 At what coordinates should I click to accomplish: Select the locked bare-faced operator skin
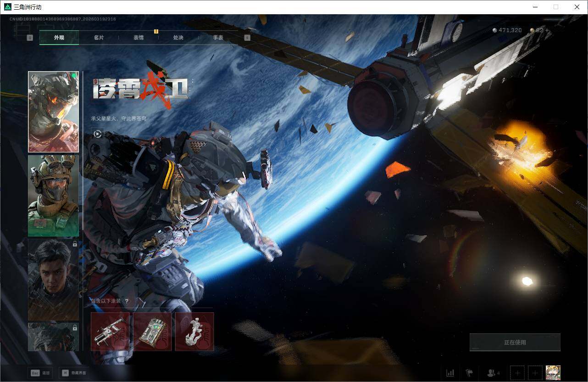[x=53, y=279]
